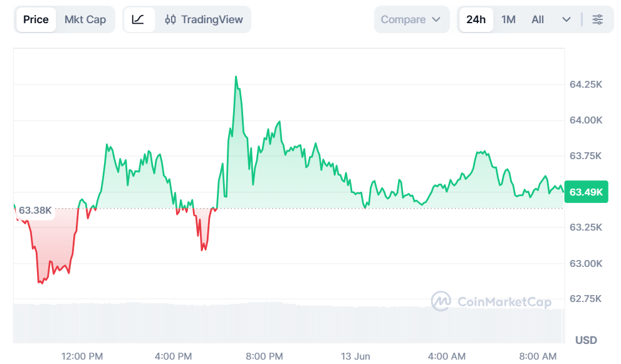Choose the All time range
621x364 pixels.
tap(538, 19)
